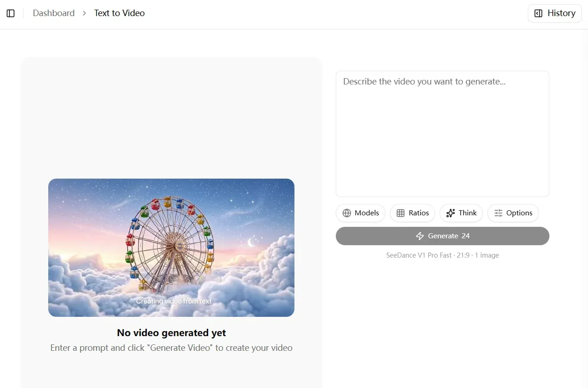Click the Generate 24 button
588x388 pixels.
tap(442, 236)
